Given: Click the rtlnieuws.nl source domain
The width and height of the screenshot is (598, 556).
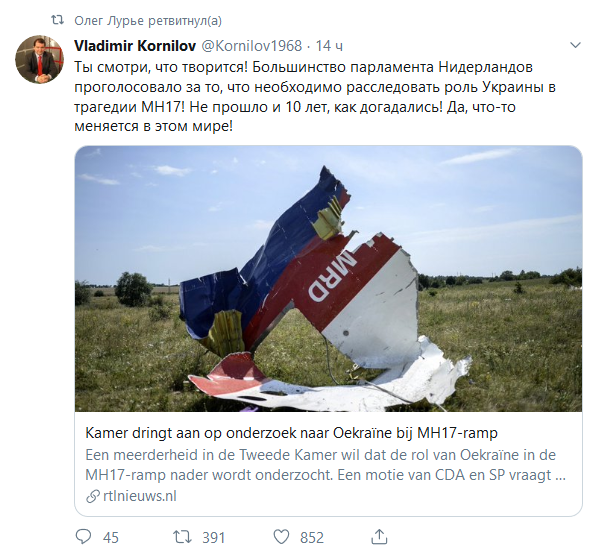Looking at the screenshot, I should point(140,496).
